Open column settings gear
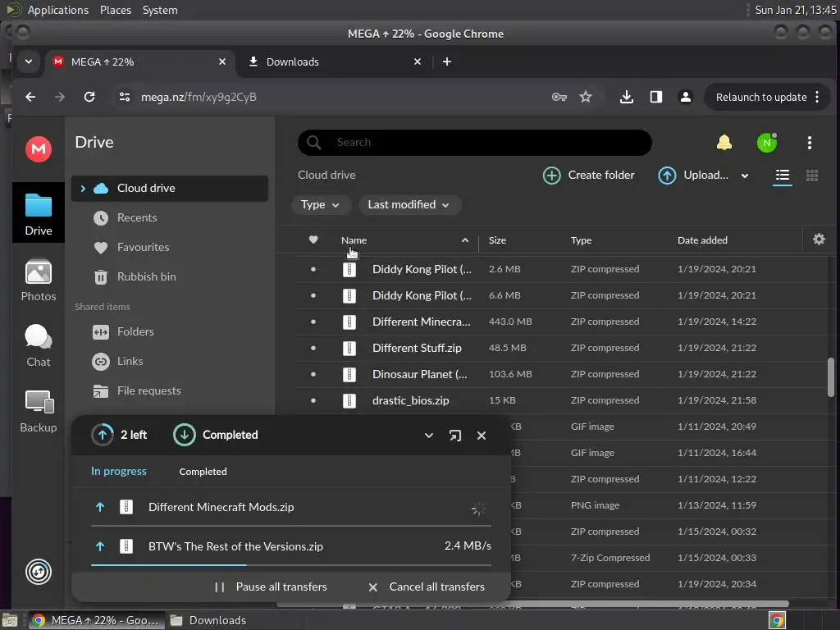840x630 pixels. coord(819,240)
